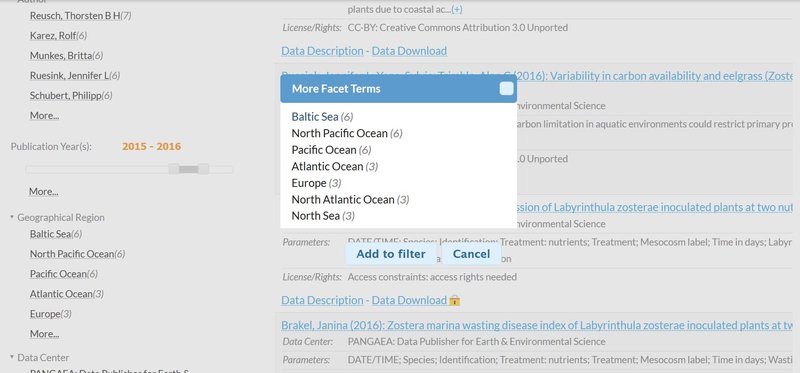
Task: Click the Geographical Region facet heading
Action: [x=61, y=217]
